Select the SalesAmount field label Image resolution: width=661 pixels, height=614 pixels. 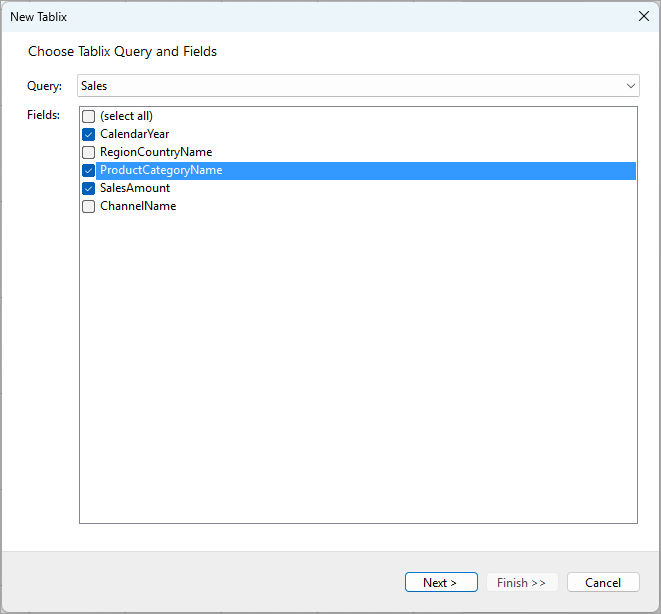[135, 188]
